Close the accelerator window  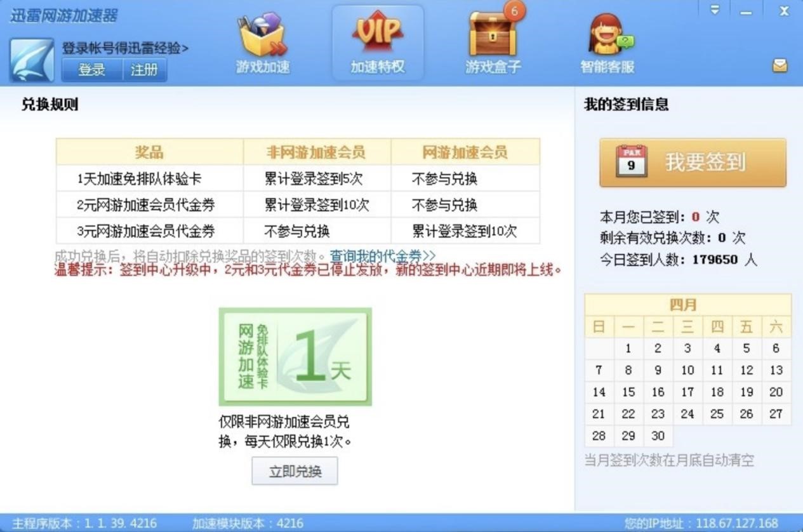(x=784, y=11)
